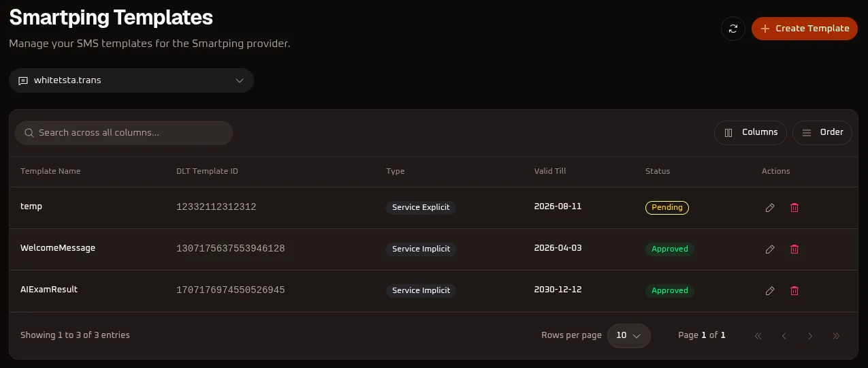Go to the next page arrow
The height and width of the screenshot is (368, 868).
[810, 336]
